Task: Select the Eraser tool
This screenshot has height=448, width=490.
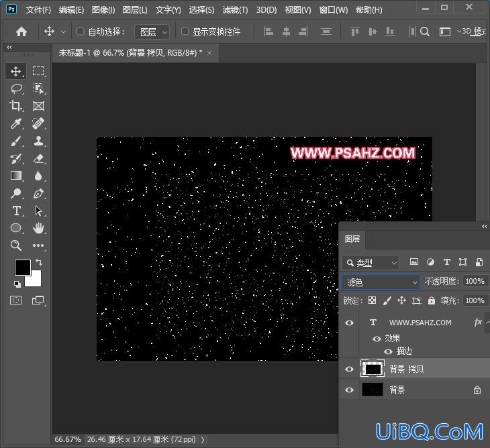Action: click(x=38, y=158)
